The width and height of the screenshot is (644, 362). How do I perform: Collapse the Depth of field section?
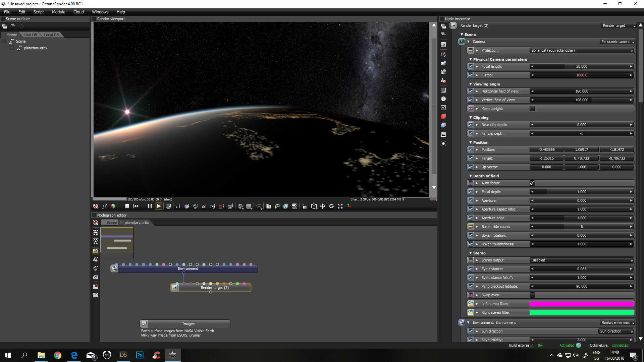[x=471, y=176]
